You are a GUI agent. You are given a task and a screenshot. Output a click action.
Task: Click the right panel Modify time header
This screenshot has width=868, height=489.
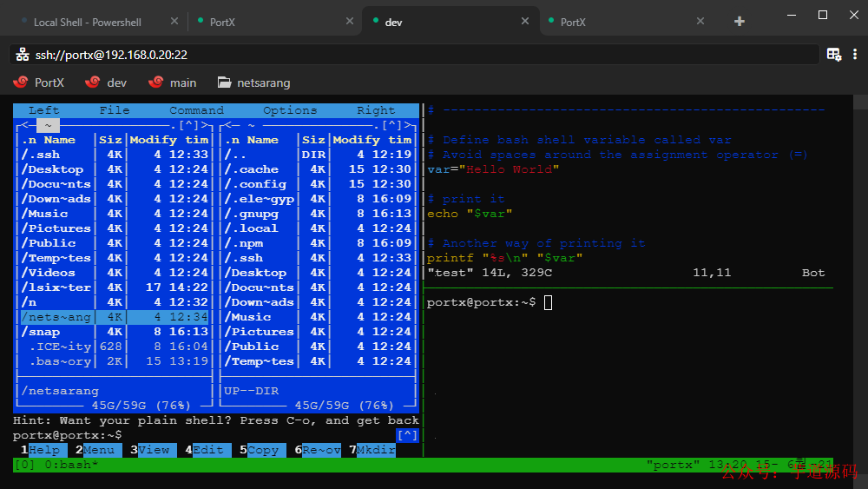click(x=372, y=140)
